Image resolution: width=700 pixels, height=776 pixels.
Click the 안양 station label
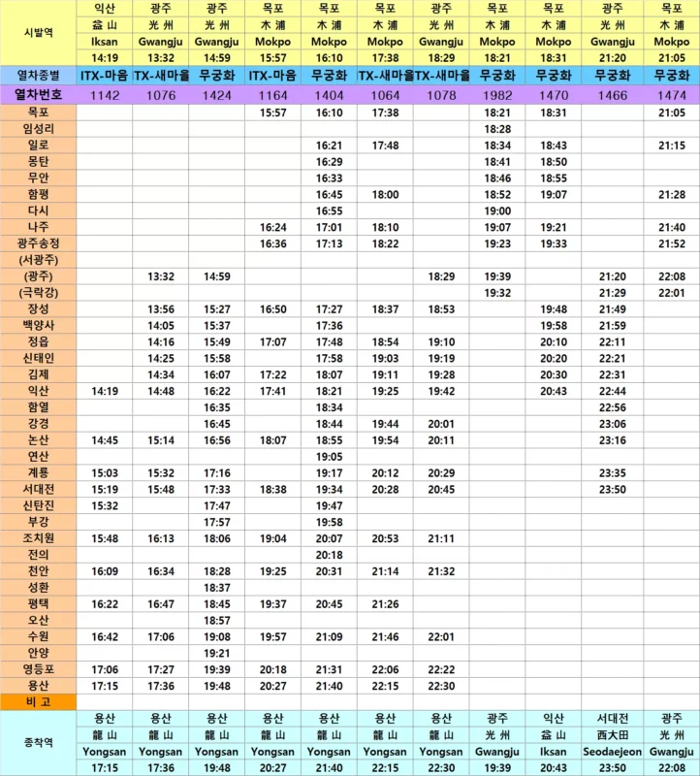pyautogui.click(x=38, y=653)
